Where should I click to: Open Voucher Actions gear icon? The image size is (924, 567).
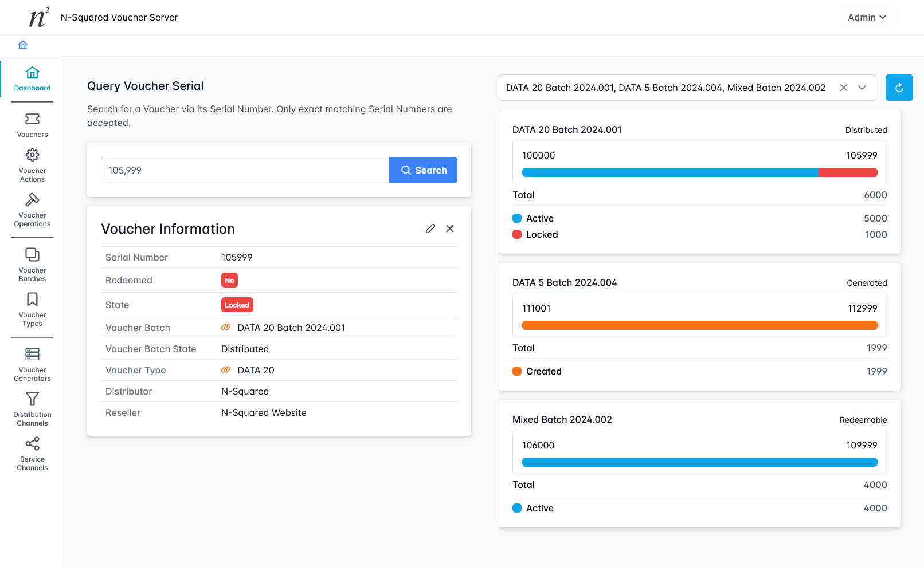(32, 155)
